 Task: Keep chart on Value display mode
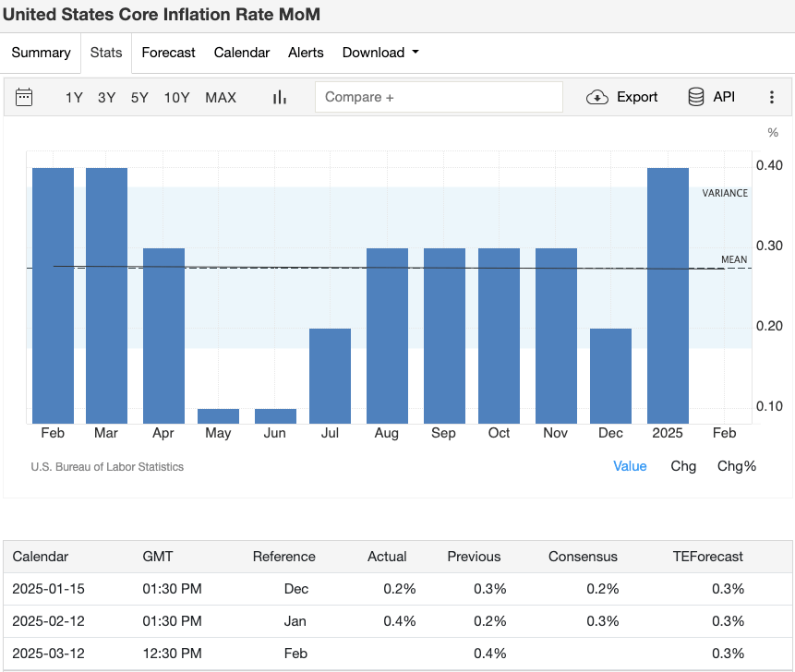coord(630,466)
